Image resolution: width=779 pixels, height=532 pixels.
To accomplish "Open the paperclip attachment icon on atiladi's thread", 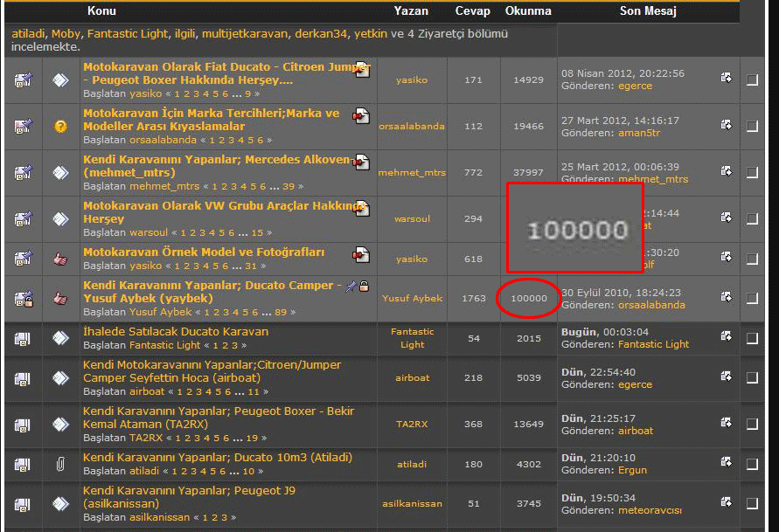I will pos(59,464).
